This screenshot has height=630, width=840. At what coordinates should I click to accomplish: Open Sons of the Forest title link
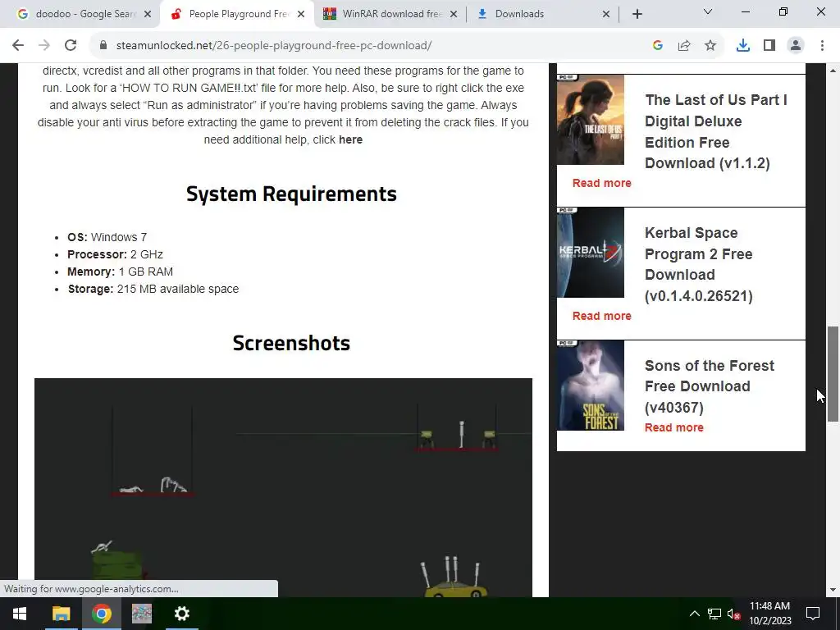[x=710, y=386]
